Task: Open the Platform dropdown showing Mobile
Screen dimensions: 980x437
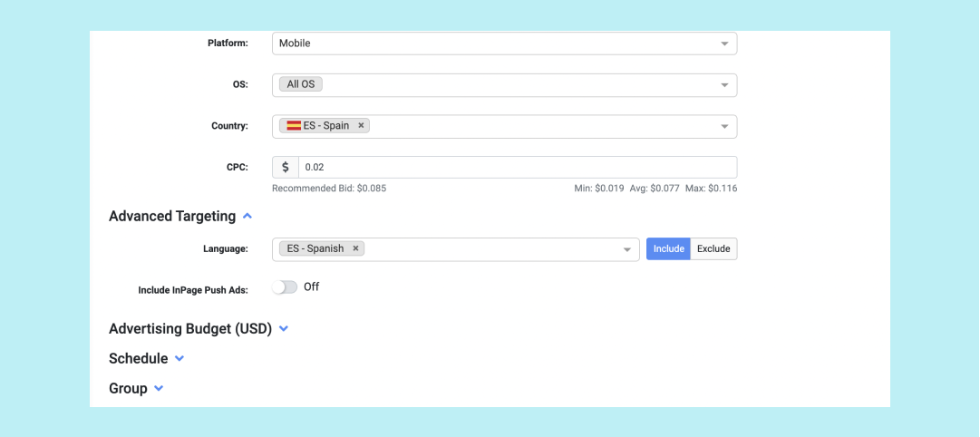Action: point(504,44)
